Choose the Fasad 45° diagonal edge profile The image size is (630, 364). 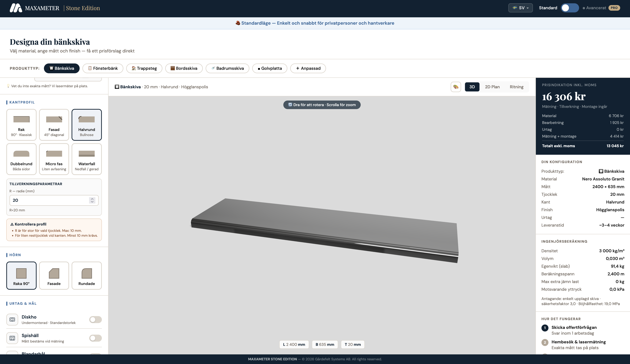click(54, 125)
